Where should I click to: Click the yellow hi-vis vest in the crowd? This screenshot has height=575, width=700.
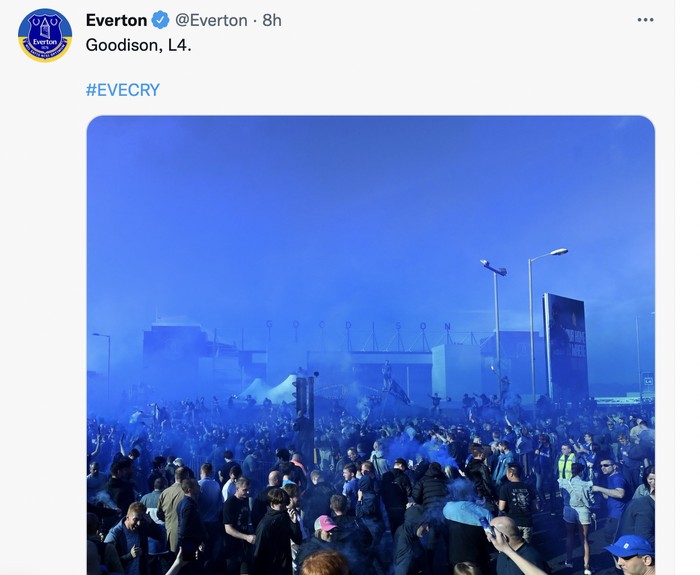(567, 465)
